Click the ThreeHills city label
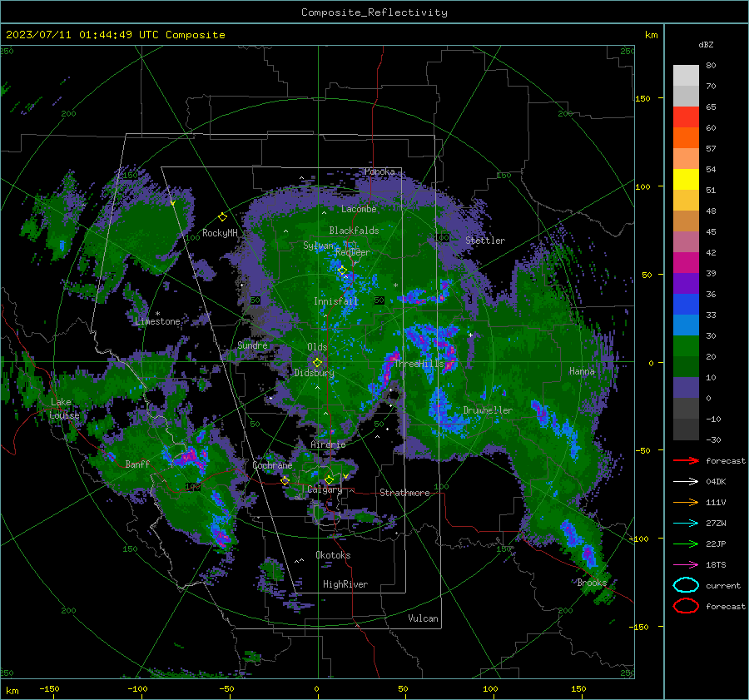The height and width of the screenshot is (700, 749). [419, 364]
